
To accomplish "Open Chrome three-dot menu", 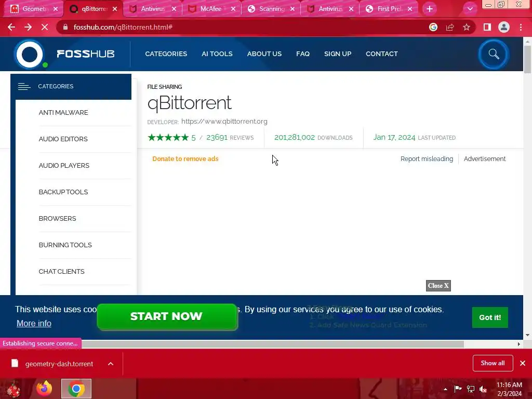I will click(x=521, y=27).
